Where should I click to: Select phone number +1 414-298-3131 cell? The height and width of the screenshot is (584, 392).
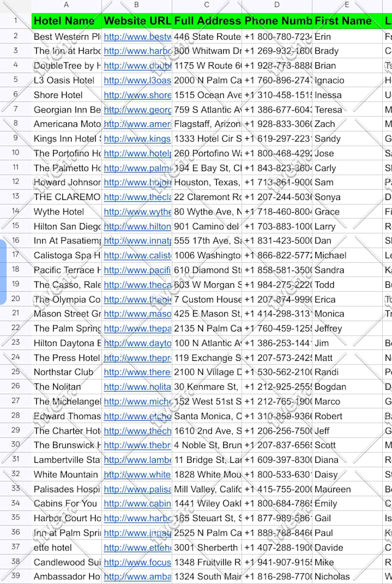click(277, 314)
